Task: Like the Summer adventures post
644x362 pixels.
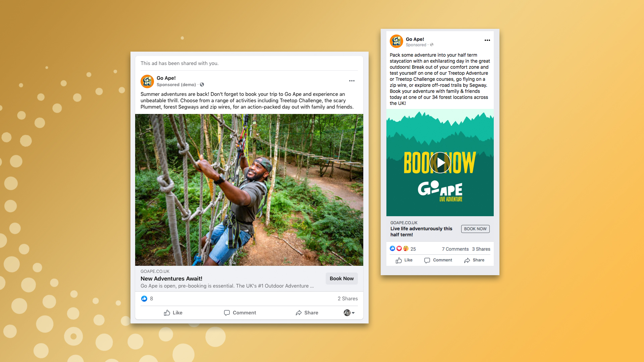Action: point(173,313)
